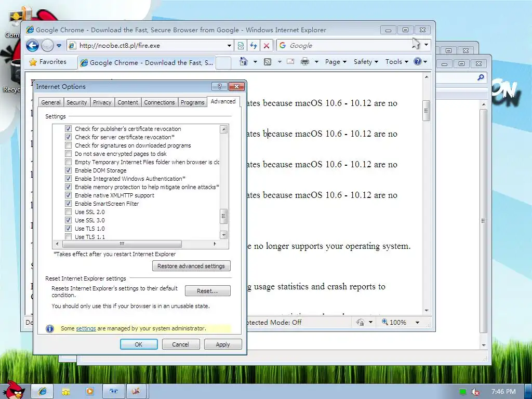Screen dimensions: 532x399
Task: Expand the Print dropdown arrow
Action: [316, 62]
